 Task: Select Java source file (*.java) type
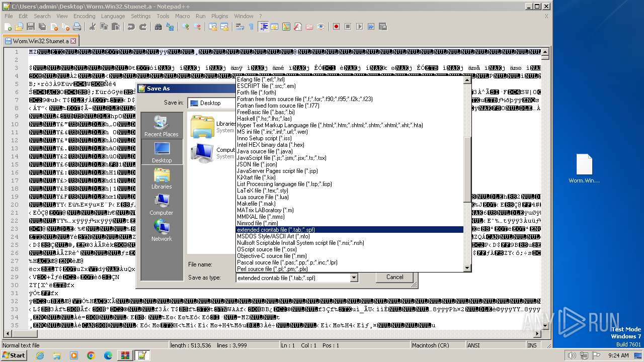pos(349,151)
